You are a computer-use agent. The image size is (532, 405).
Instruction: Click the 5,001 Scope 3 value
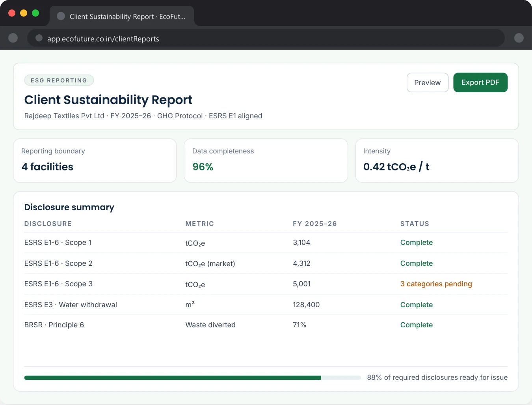pyautogui.click(x=302, y=284)
